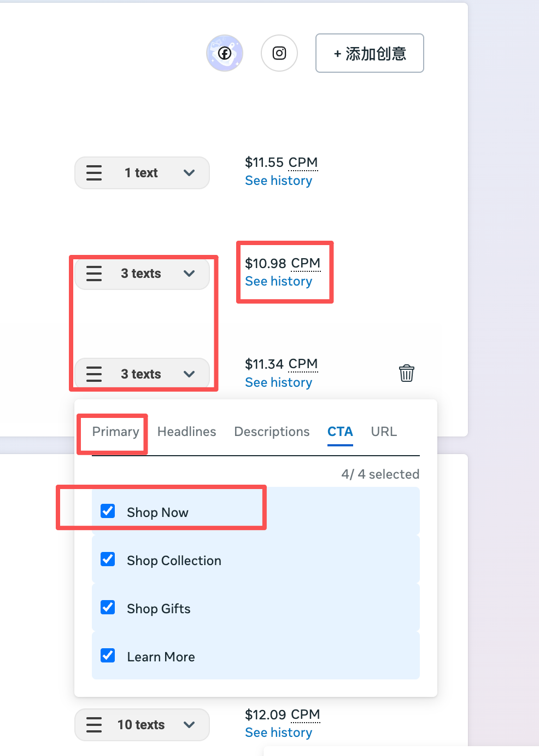Expand the 1 text dropdown chevron
Screen dimensions: 539x756
pos(189,173)
